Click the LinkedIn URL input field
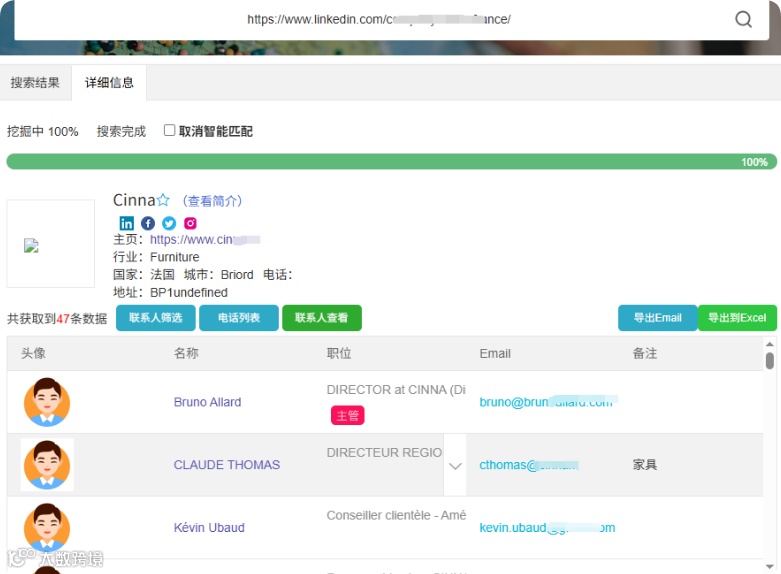 click(379, 19)
